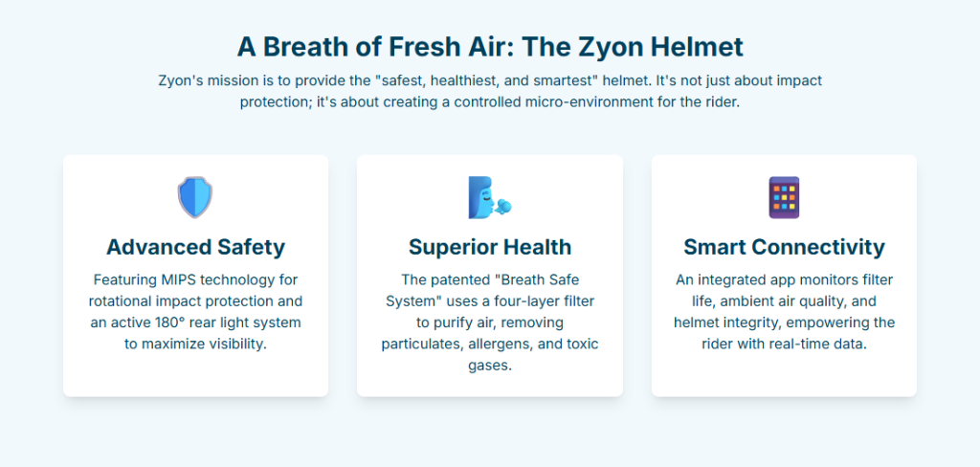
Task: Click the final word "gases." in Superior Health
Action: point(490,365)
